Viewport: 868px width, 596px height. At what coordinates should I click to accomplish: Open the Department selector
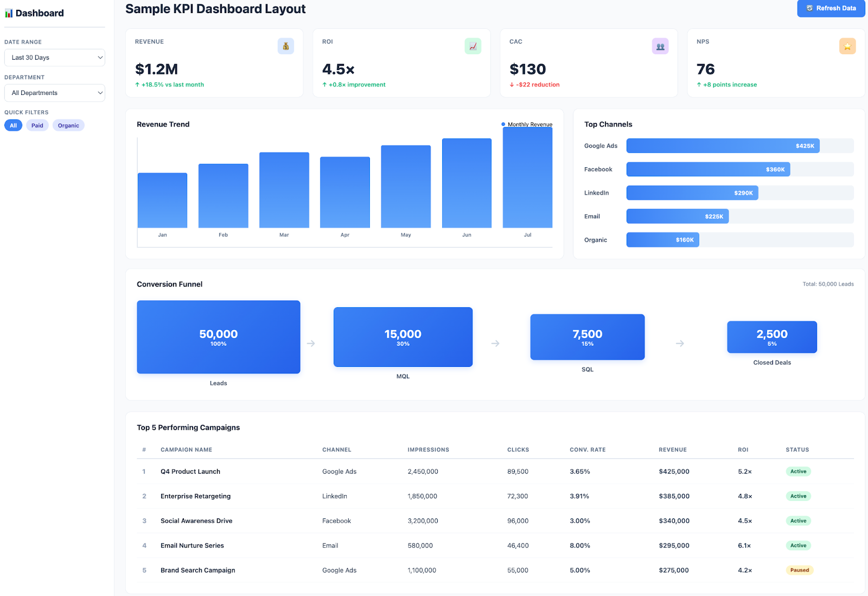(x=54, y=92)
